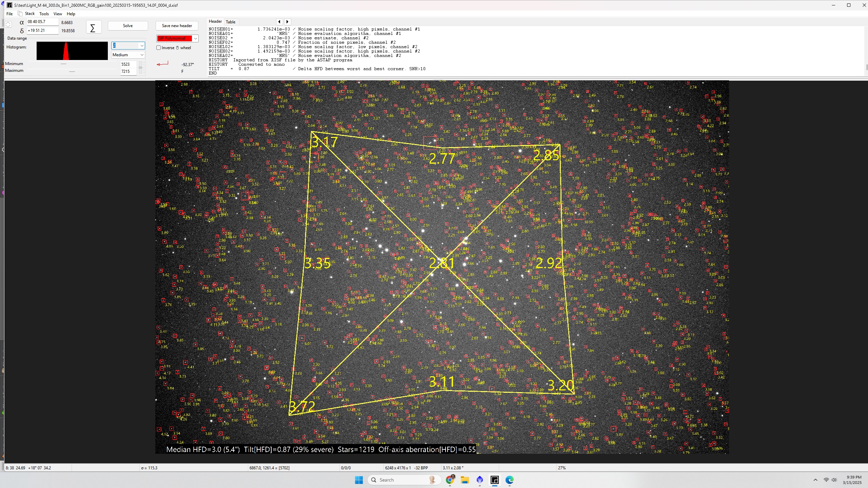The height and width of the screenshot is (488, 868).
Task: Switch to the Table tab
Action: 231,22
